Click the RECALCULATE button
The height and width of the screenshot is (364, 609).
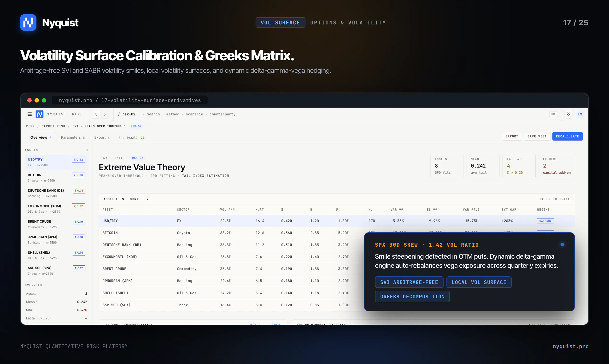pos(567,136)
